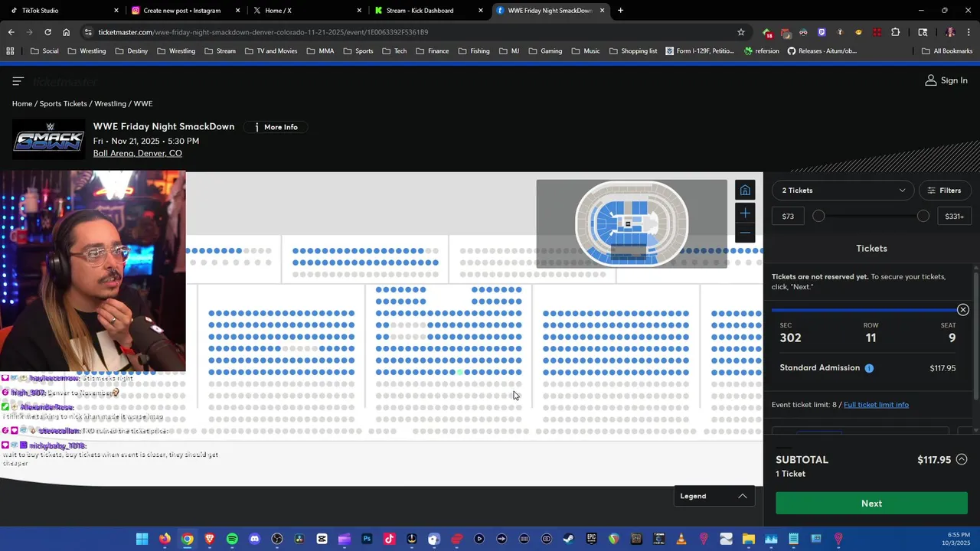Screen dimensions: 980x551
Task: Click the $73 minimum price field
Action: [x=788, y=217]
